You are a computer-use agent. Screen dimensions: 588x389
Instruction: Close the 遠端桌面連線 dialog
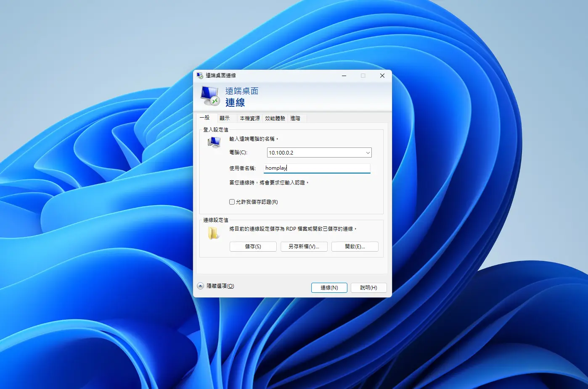382,76
